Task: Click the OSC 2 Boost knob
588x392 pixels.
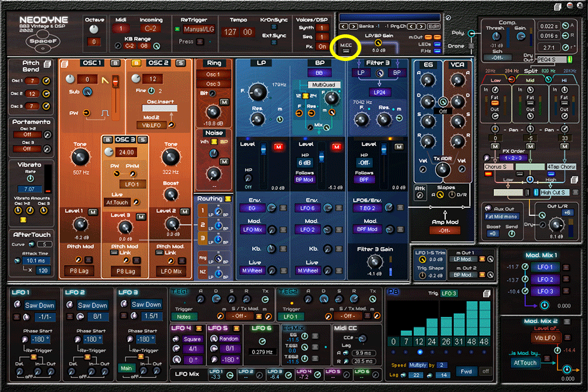Action: coord(171,194)
